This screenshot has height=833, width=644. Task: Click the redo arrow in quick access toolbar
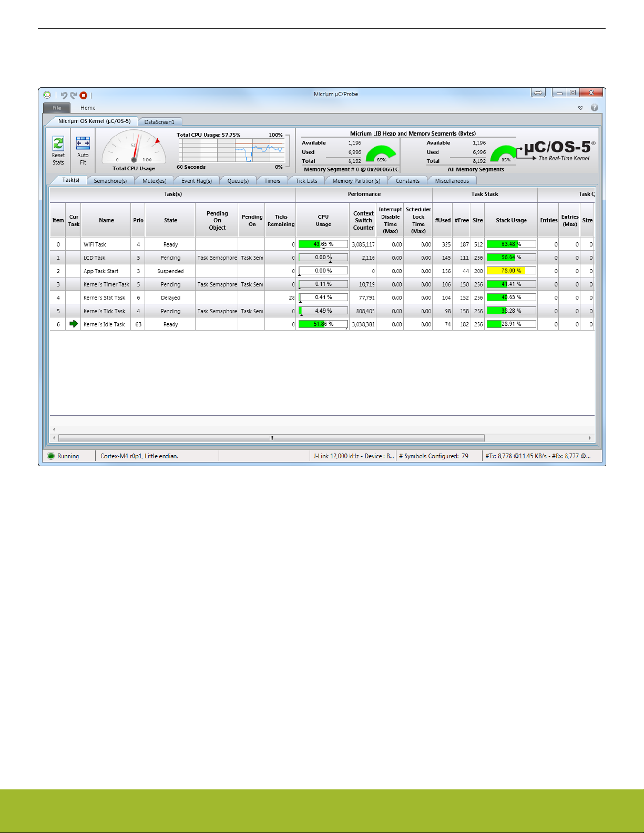point(74,95)
